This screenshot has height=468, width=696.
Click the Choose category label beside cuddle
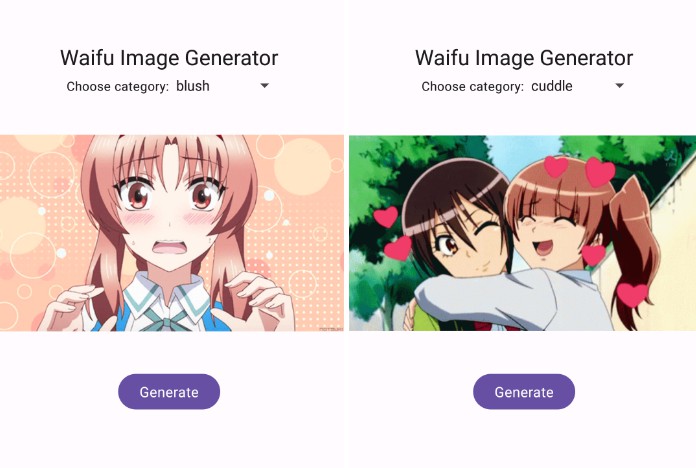(x=473, y=86)
